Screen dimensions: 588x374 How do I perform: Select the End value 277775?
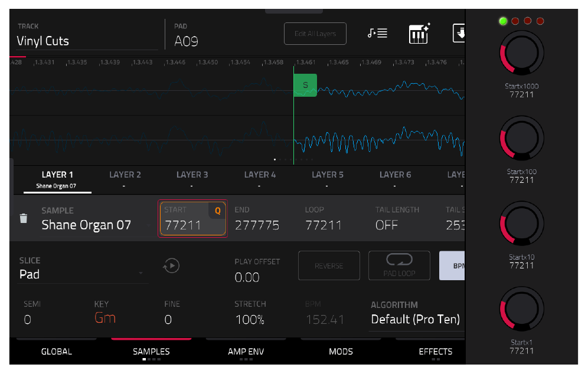click(x=257, y=225)
